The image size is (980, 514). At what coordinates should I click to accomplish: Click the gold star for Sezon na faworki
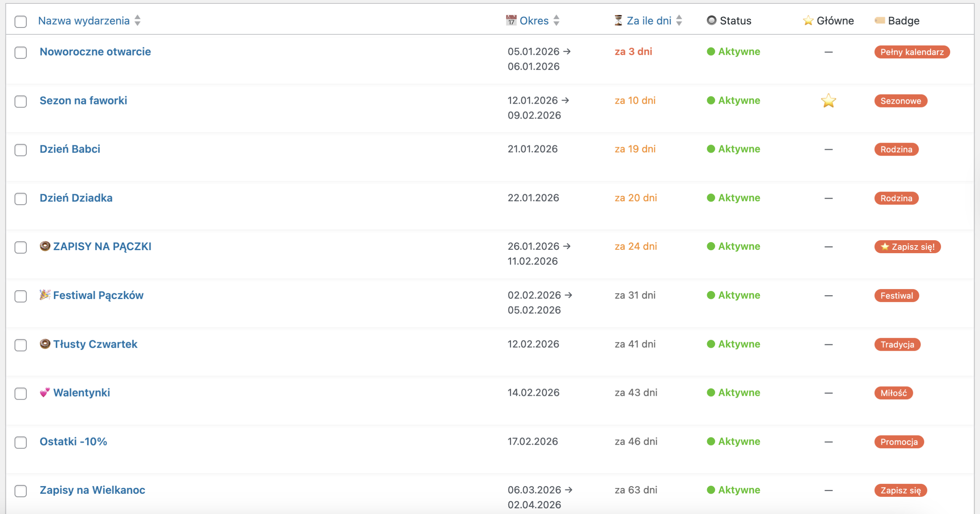click(x=828, y=101)
